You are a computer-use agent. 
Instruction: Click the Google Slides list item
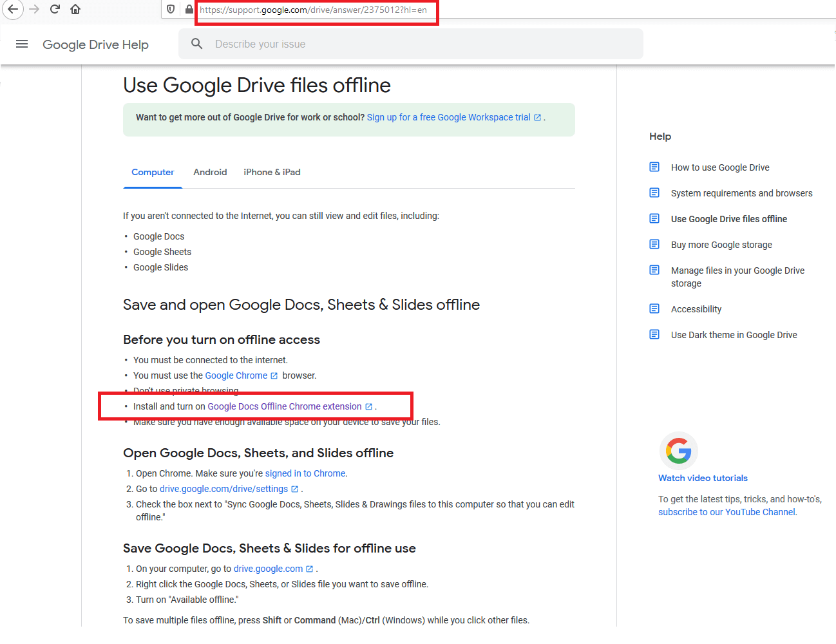click(161, 267)
